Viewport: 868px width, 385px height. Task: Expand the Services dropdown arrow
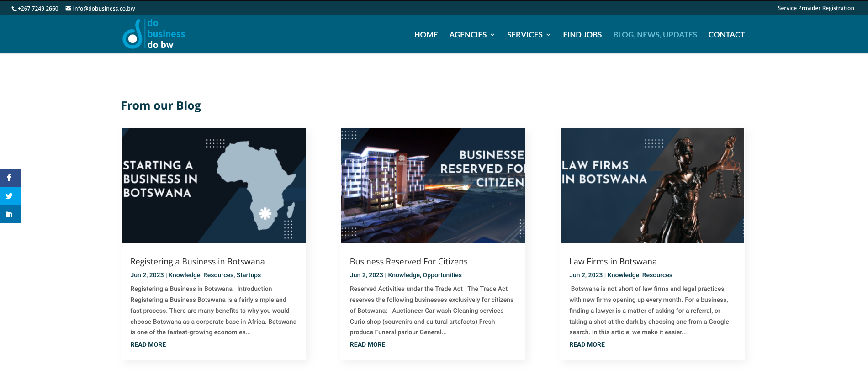pyautogui.click(x=548, y=35)
